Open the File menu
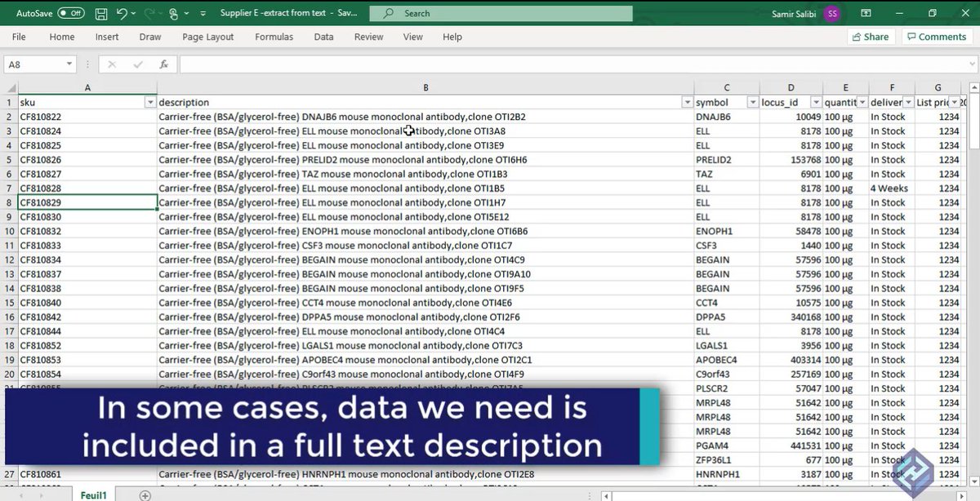Viewport: 980px width, 501px height. tap(19, 37)
